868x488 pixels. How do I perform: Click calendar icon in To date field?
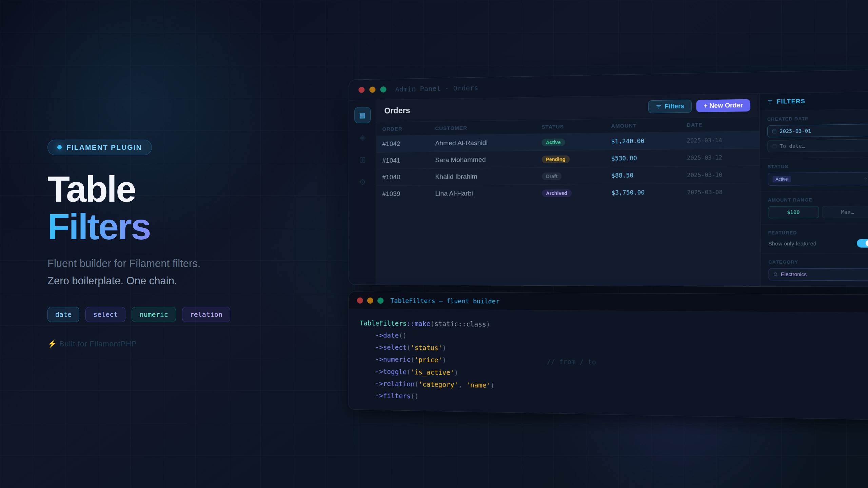click(x=774, y=146)
